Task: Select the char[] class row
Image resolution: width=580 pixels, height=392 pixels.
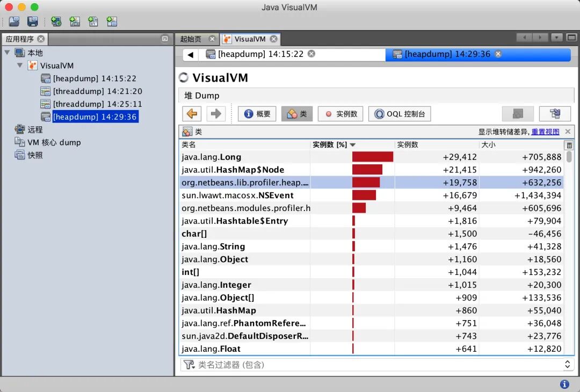Action: [x=372, y=234]
